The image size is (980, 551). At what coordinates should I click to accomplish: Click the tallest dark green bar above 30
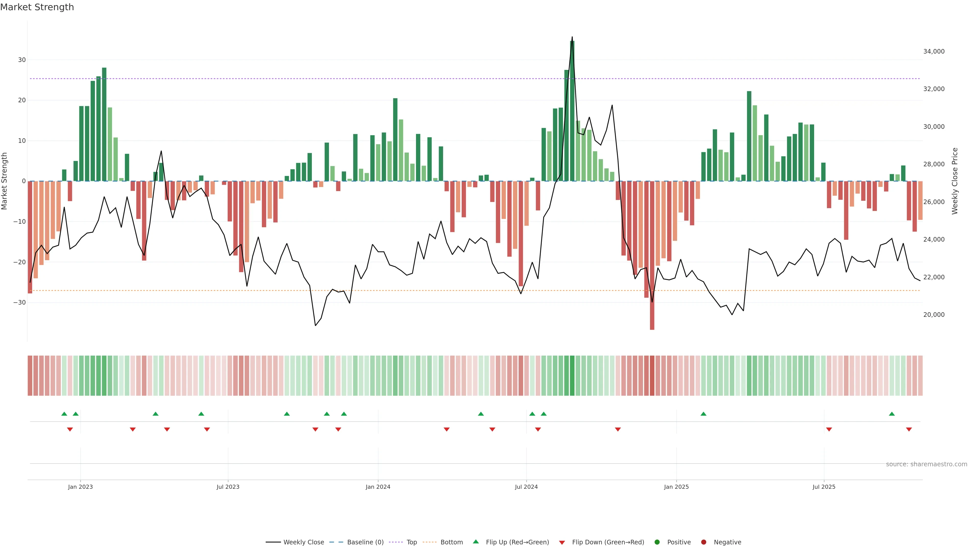pyautogui.click(x=572, y=110)
